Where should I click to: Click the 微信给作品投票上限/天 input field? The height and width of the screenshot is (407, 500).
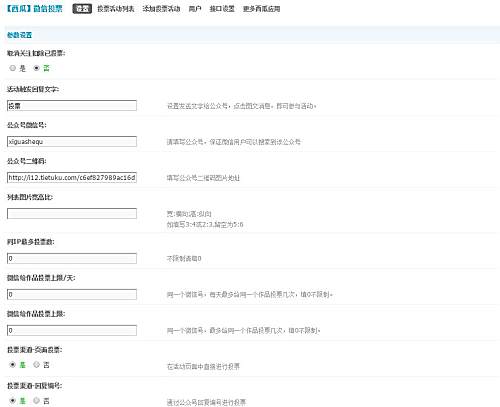pyautogui.click(x=72, y=294)
